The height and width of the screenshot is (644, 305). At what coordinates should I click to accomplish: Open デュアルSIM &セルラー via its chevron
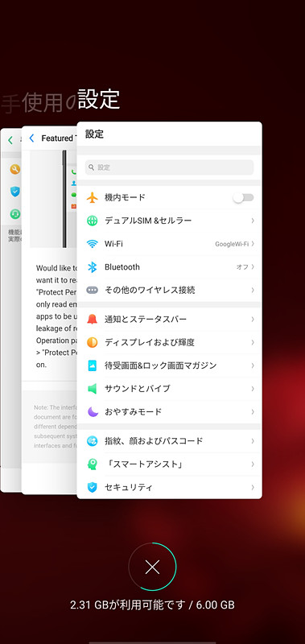click(253, 221)
